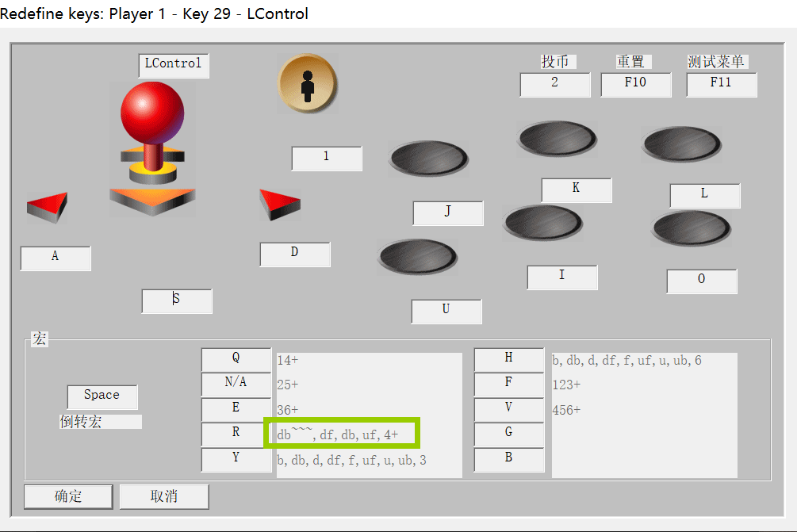Click the red right arrow direction icon
This screenshot has height=532, width=797.
(280, 205)
